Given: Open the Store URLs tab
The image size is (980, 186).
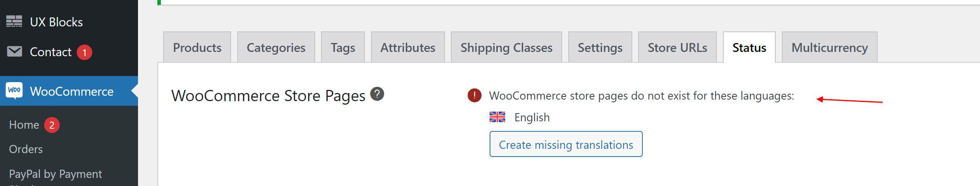Looking at the screenshot, I should coord(677,47).
